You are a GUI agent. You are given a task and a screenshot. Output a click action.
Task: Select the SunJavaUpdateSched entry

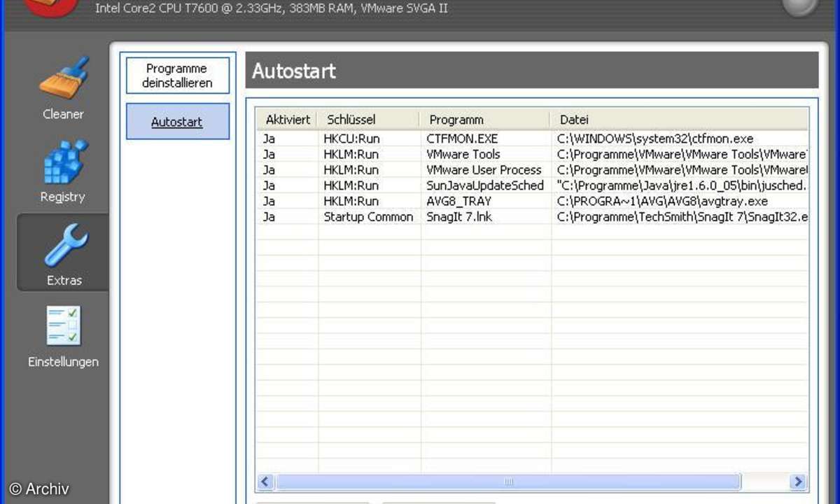pos(484,185)
